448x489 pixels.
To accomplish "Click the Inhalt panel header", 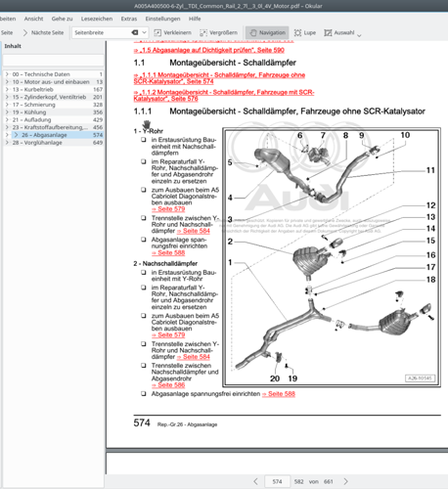I will [x=13, y=46].
